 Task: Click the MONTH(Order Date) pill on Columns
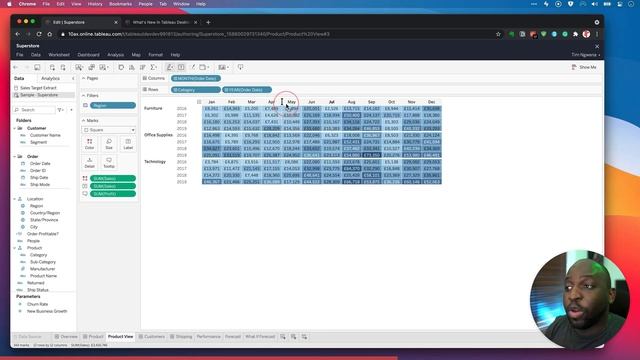tap(196, 78)
